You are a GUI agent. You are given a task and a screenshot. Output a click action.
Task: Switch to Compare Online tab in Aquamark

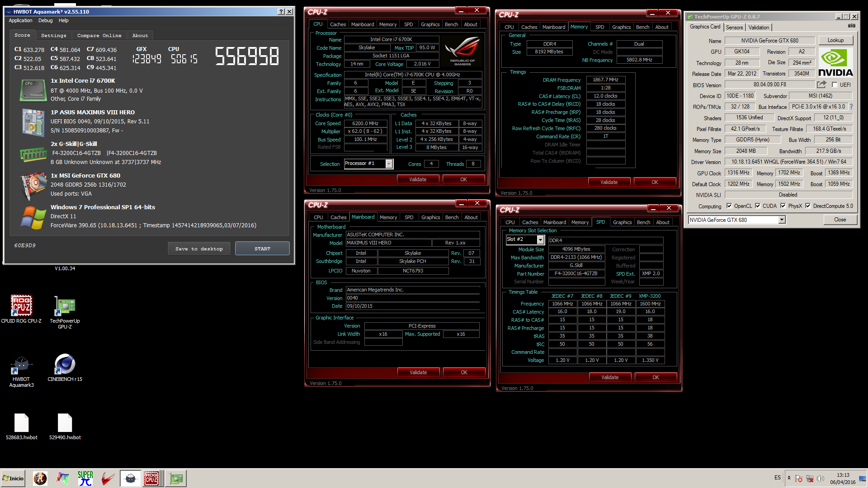99,35
